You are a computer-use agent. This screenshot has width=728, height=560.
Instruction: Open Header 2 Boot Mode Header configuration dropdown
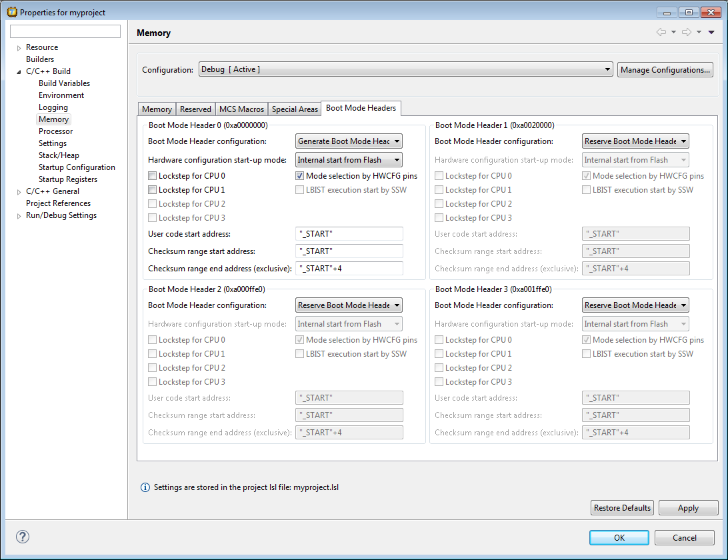coord(349,305)
